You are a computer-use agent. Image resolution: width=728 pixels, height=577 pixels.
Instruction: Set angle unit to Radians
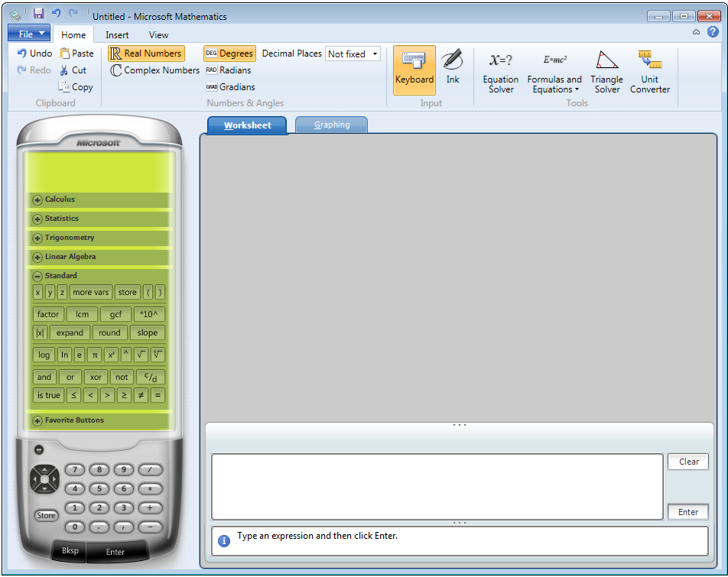229,70
